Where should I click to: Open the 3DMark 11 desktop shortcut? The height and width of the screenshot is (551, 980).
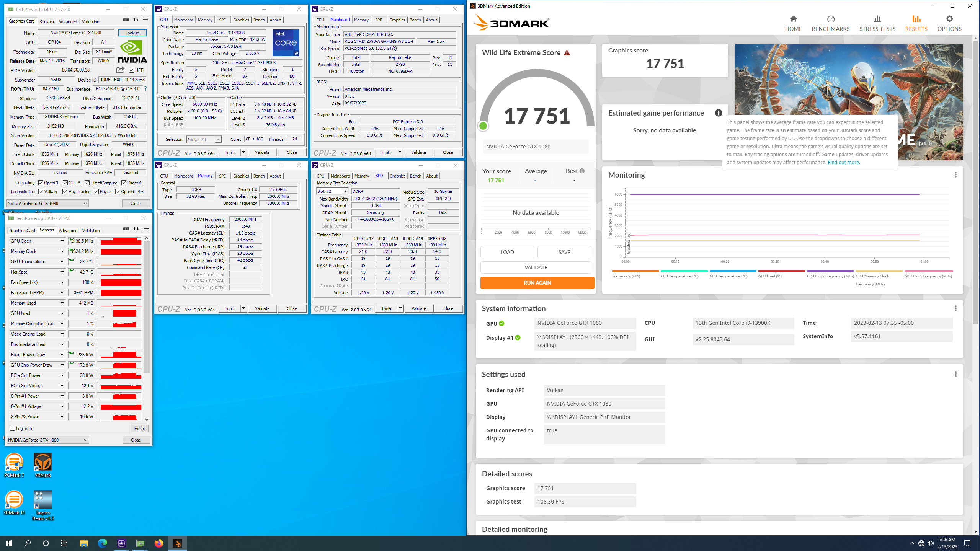click(x=14, y=503)
